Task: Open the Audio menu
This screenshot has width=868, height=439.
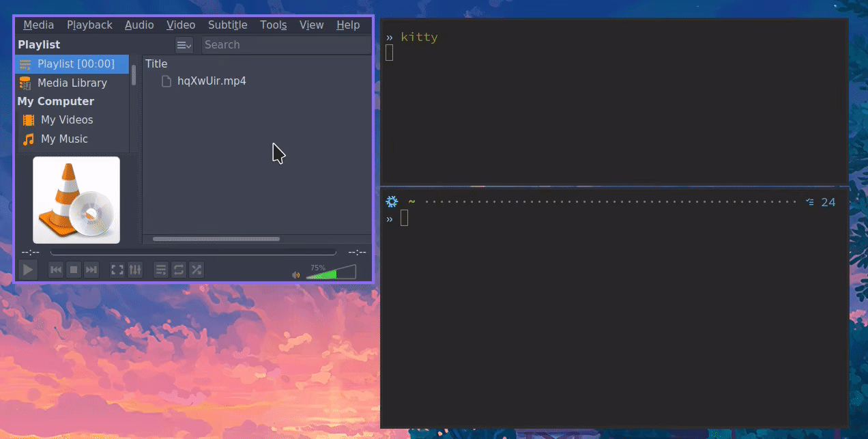Action: (x=139, y=25)
